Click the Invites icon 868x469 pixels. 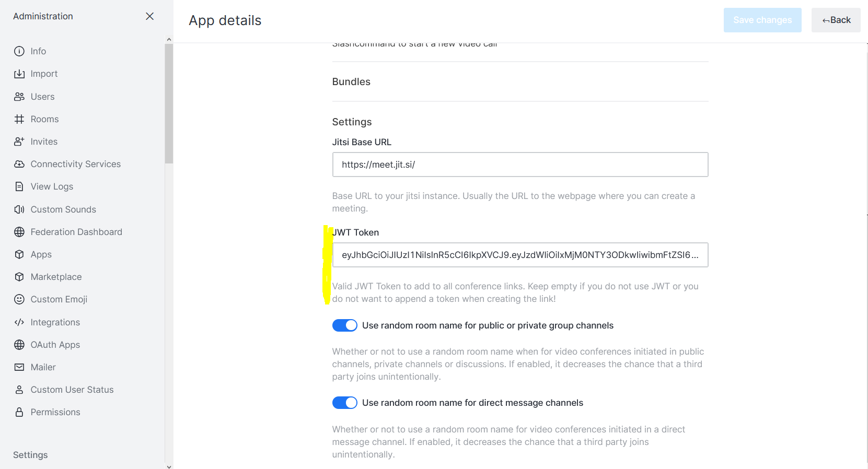(x=19, y=141)
